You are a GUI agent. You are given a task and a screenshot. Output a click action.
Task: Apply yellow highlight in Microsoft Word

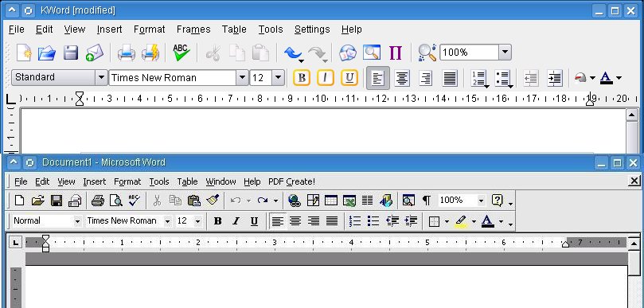461,221
